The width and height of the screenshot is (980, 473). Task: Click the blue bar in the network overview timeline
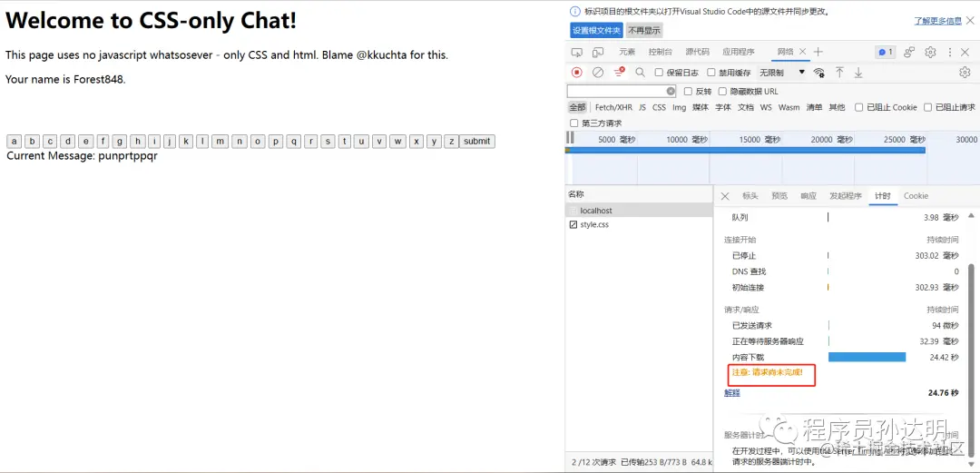(x=745, y=150)
